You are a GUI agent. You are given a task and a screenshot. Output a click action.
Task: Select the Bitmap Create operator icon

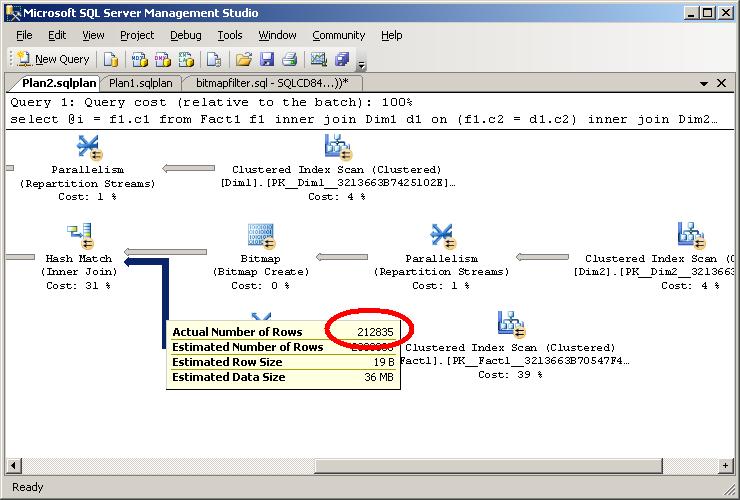261,236
